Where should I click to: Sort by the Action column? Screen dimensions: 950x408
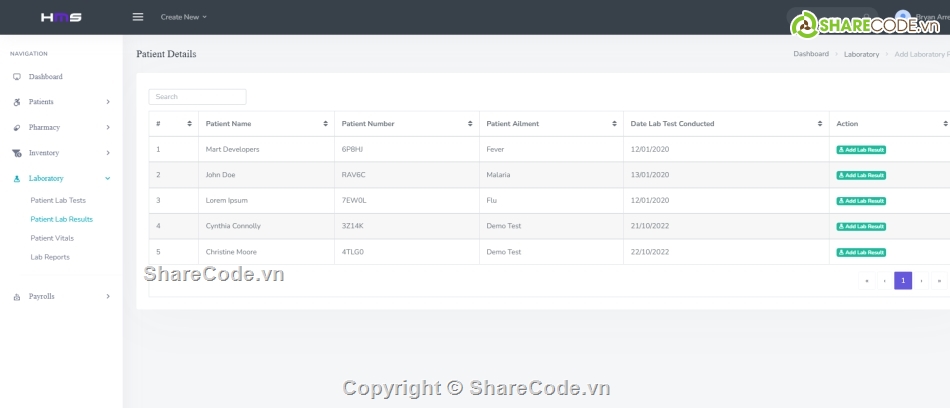point(889,124)
